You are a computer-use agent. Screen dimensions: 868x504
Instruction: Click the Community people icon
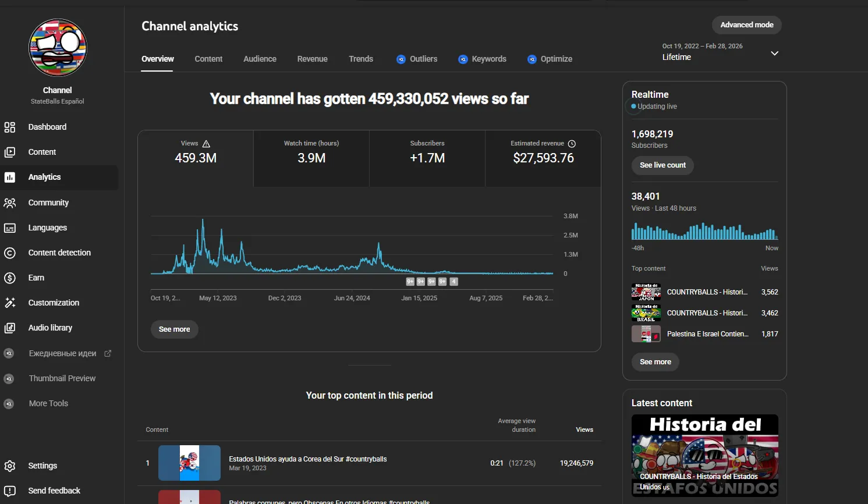pyautogui.click(x=10, y=203)
